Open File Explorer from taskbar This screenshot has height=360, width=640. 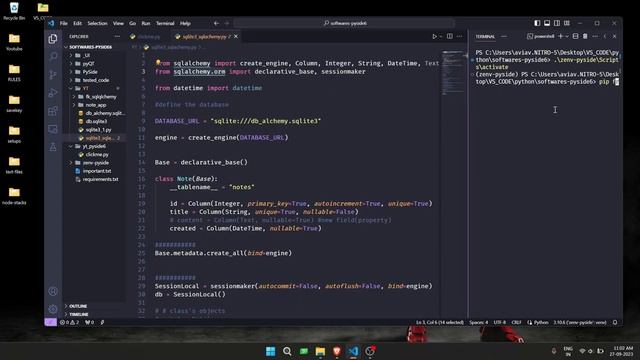(x=320, y=351)
